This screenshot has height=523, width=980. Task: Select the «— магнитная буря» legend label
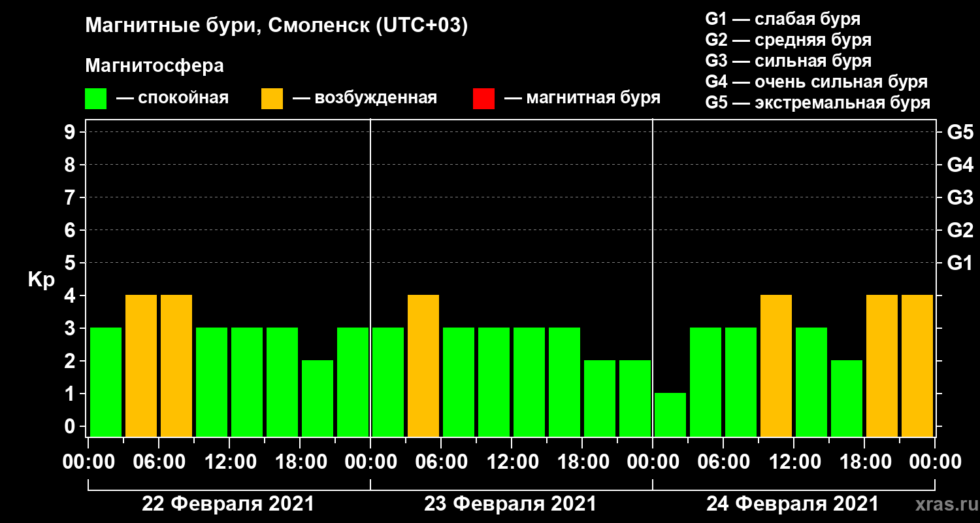[582, 98]
